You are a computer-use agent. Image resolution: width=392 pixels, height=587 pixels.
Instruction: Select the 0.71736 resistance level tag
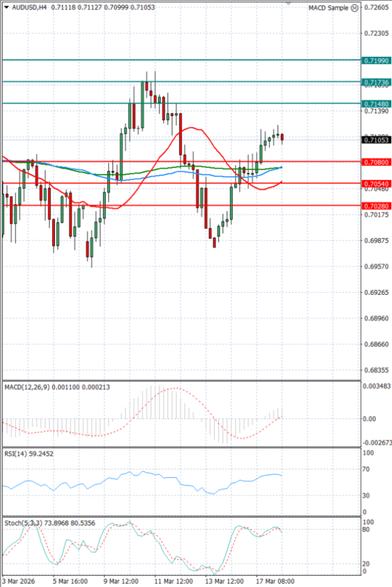[x=376, y=82]
